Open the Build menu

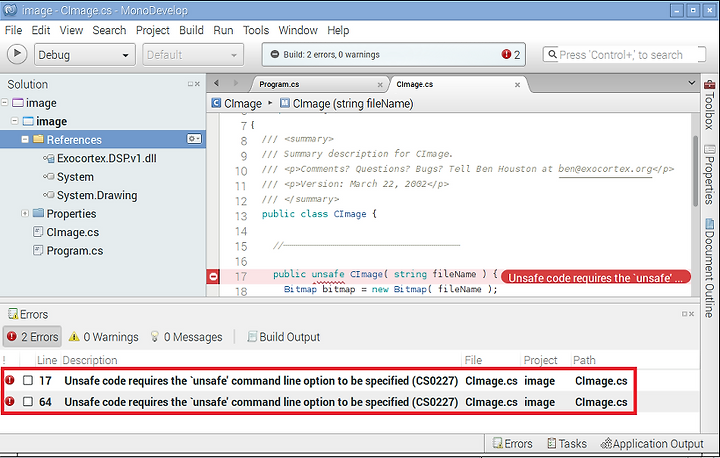pos(191,30)
